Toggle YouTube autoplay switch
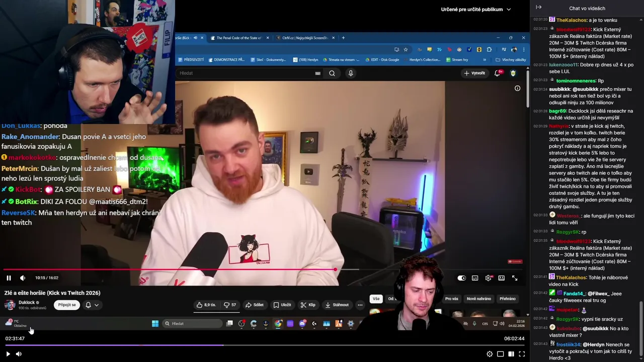The image size is (644, 362). click(x=461, y=278)
